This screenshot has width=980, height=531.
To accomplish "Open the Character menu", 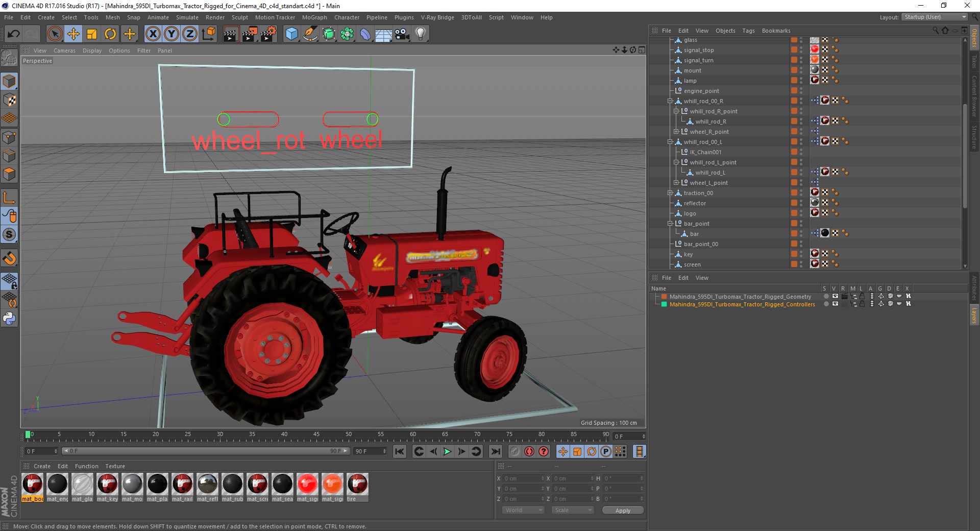I will click(x=347, y=17).
